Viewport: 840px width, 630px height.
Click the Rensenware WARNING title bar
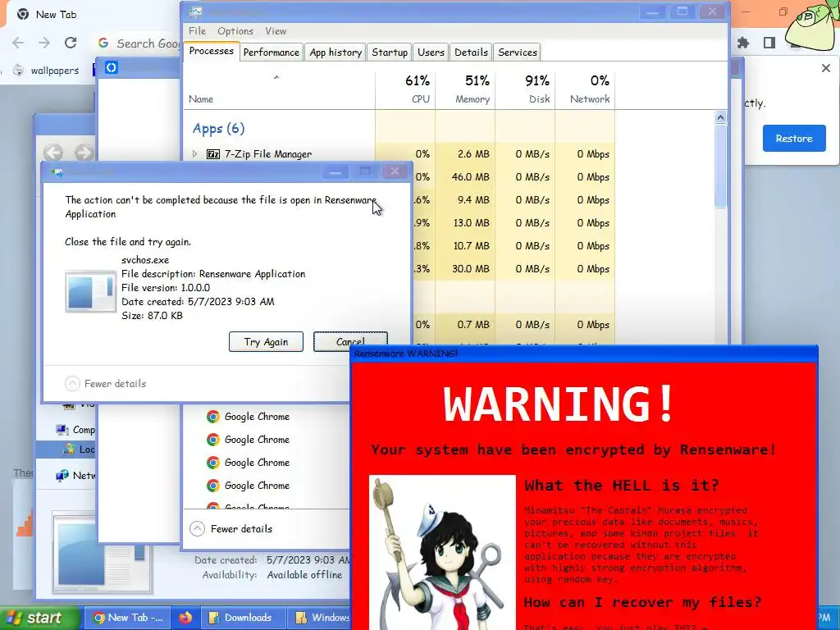[583, 354]
